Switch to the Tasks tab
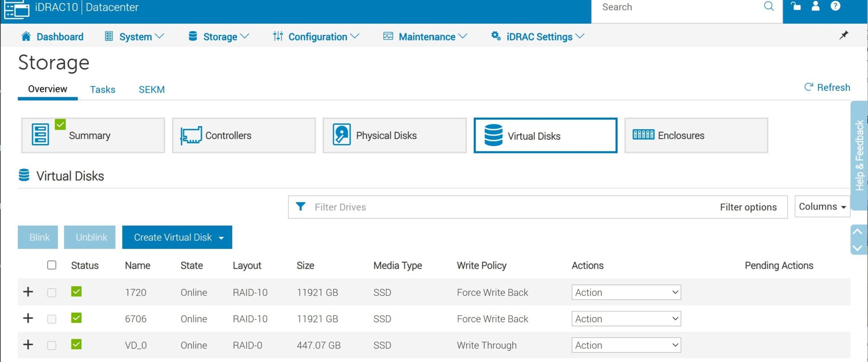 (103, 90)
